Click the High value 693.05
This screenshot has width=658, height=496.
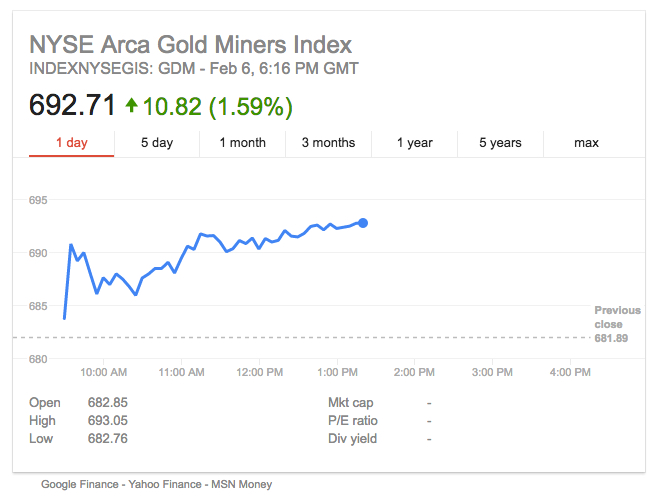coord(108,421)
